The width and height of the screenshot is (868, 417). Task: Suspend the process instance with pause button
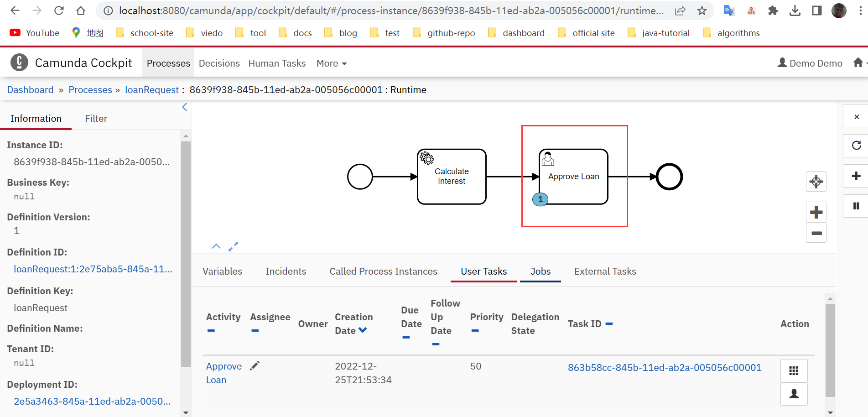click(856, 206)
